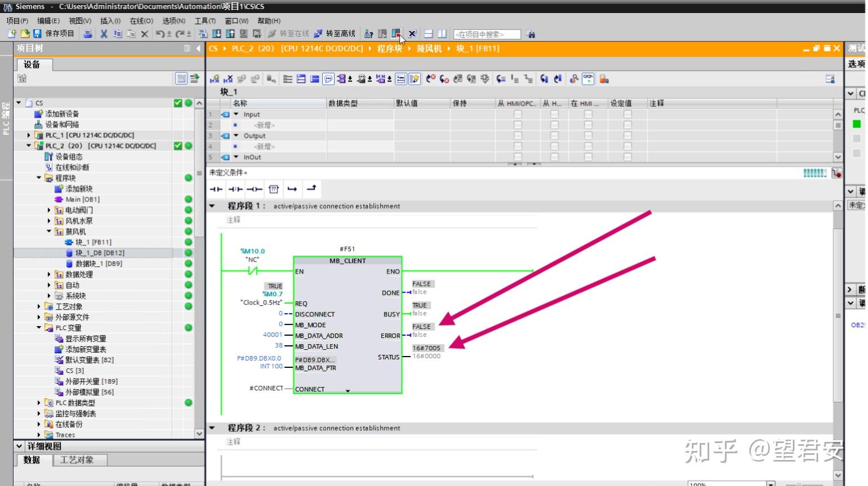
Task: Open 在线(O) menu
Action: pyautogui.click(x=141, y=21)
